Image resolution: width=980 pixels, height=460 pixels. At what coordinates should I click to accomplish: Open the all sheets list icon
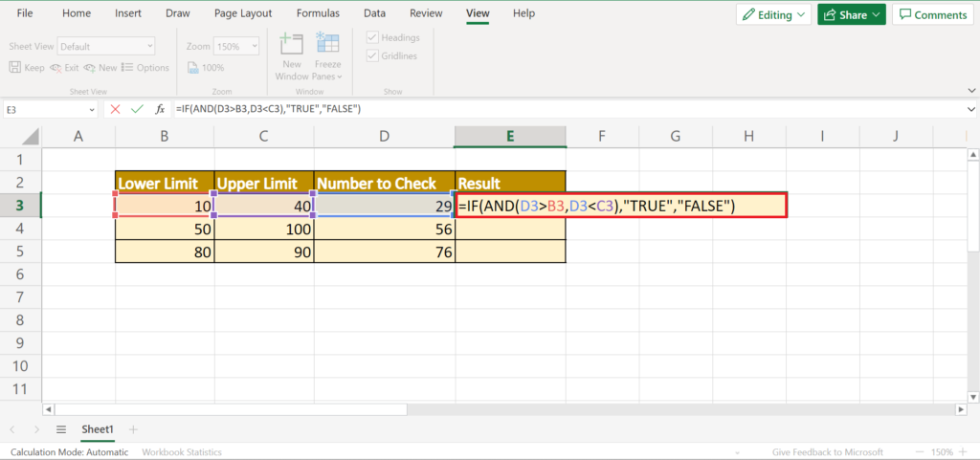[x=61, y=429]
